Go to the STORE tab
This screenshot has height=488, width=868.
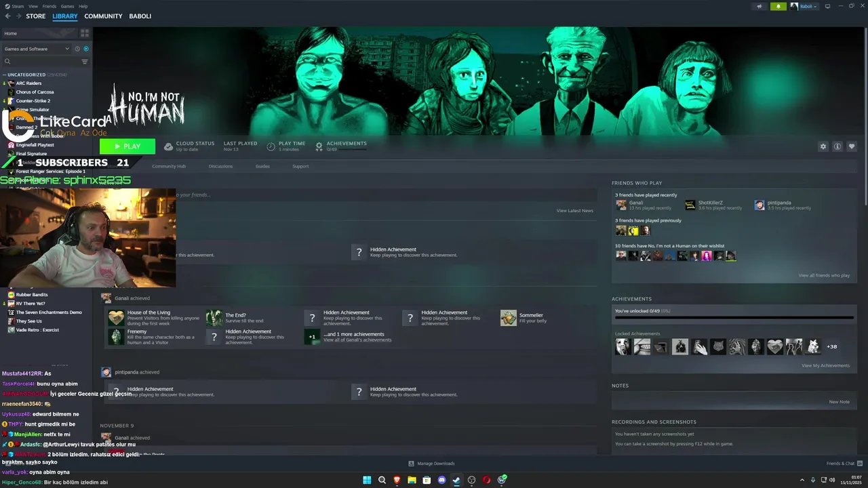[x=36, y=16]
